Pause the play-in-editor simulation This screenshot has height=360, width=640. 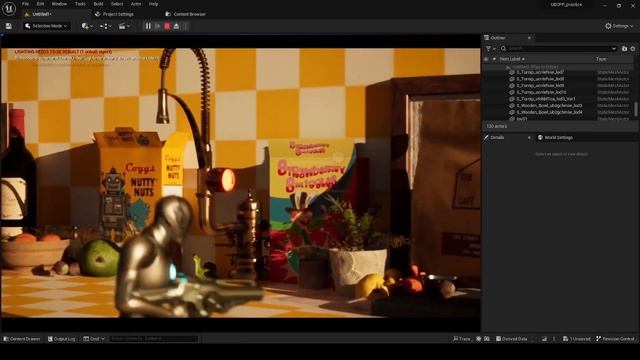pyautogui.click(x=148, y=26)
